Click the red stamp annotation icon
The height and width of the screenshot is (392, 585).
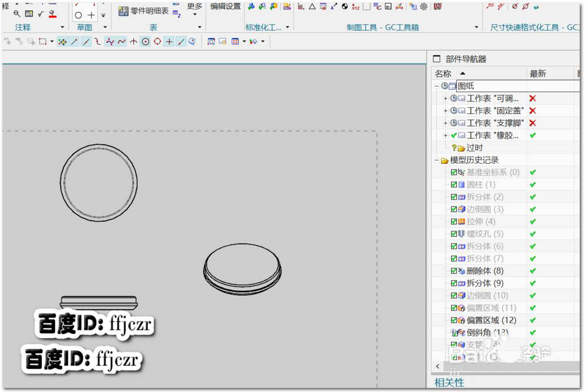pos(53,13)
